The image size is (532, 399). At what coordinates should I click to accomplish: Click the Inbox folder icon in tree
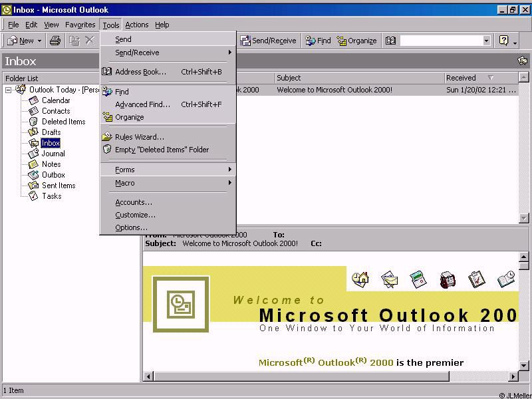pos(33,143)
